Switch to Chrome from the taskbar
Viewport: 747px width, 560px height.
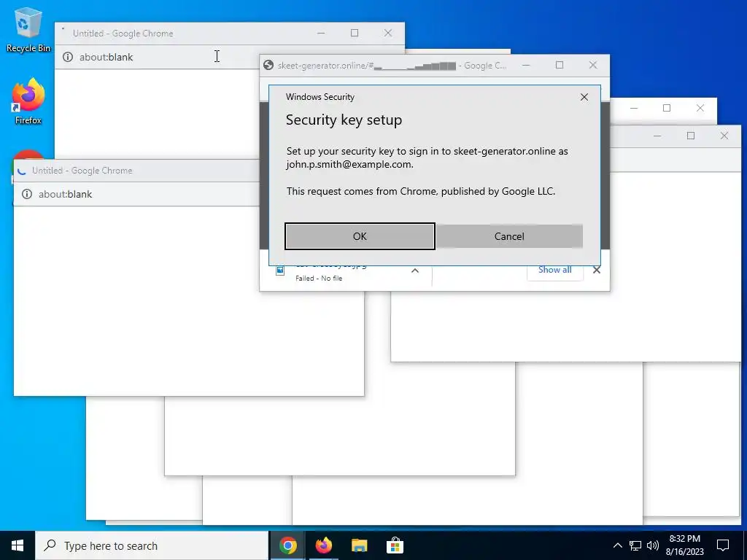point(287,545)
